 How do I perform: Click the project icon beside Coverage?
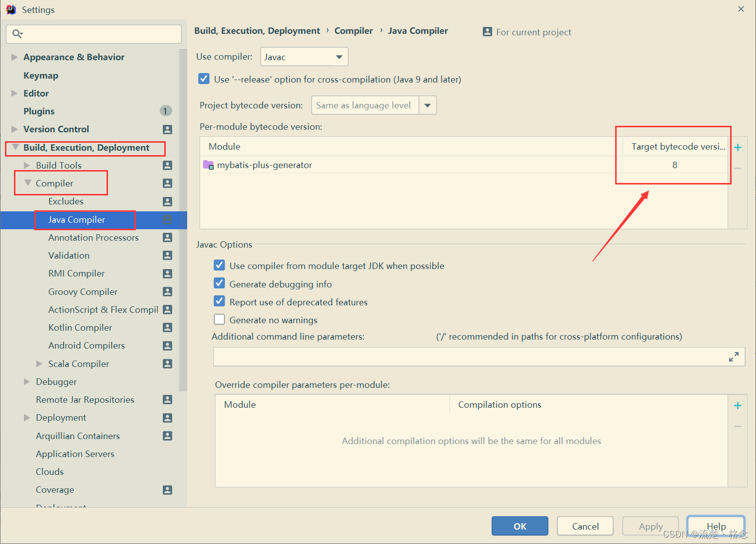click(x=167, y=490)
